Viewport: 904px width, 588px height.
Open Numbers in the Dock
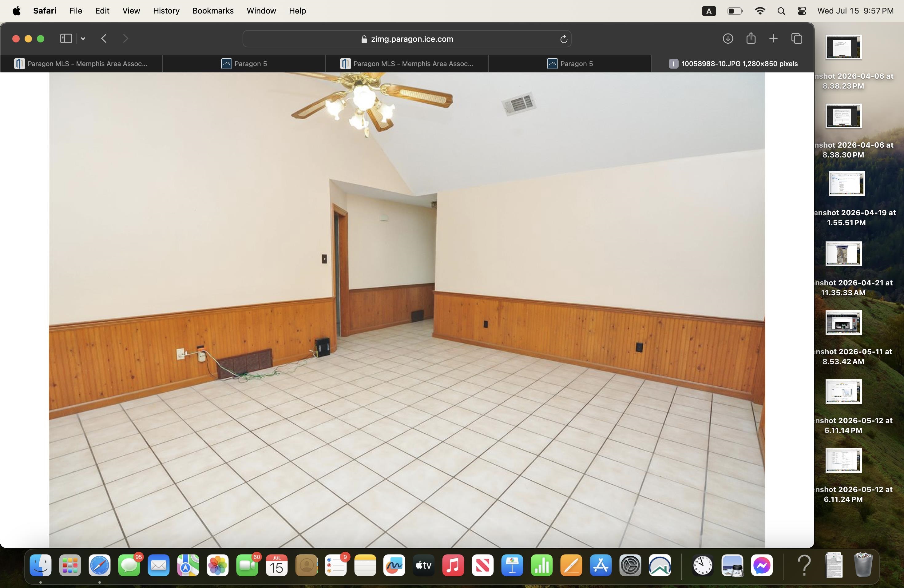[542, 566]
